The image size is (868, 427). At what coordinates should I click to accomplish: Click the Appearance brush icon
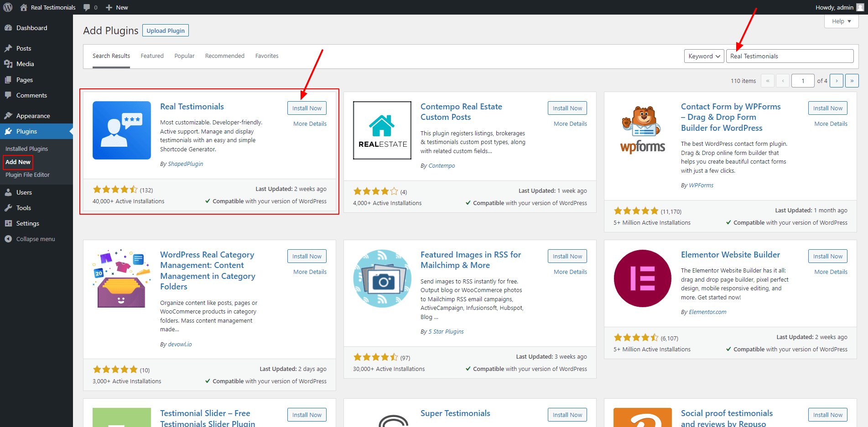(8, 116)
